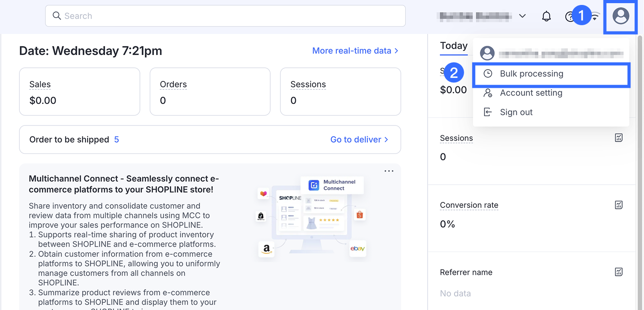This screenshot has width=644, height=310.
Task: Click the orders to be shipped count 5
Action: (116, 139)
